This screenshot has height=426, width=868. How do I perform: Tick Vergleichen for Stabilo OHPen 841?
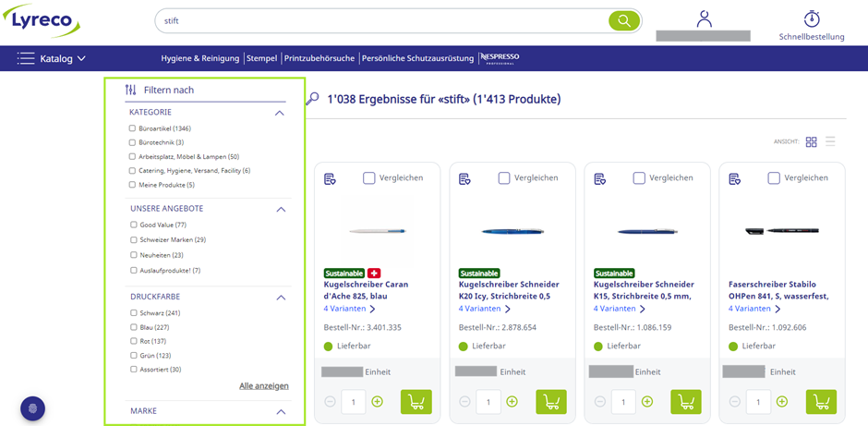click(x=775, y=177)
